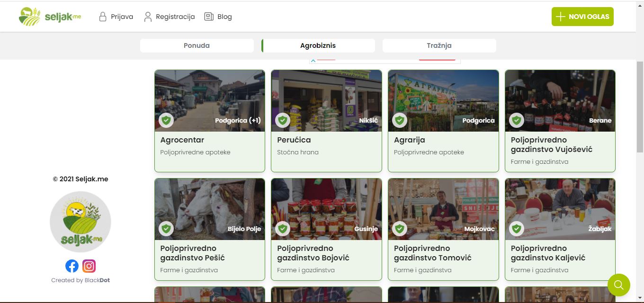
Task: Click the Registracija person icon
Action: click(x=148, y=17)
